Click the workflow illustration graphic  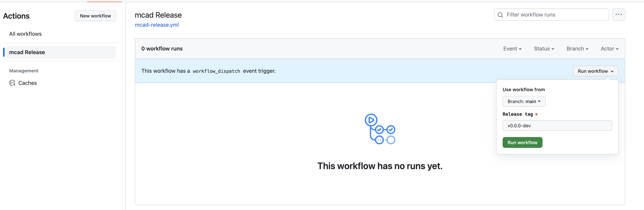pyautogui.click(x=380, y=129)
